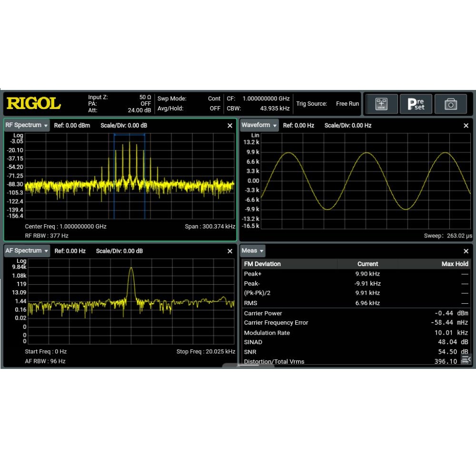
Task: Click the Distortion/Total Vrms row
Action: 356,361
